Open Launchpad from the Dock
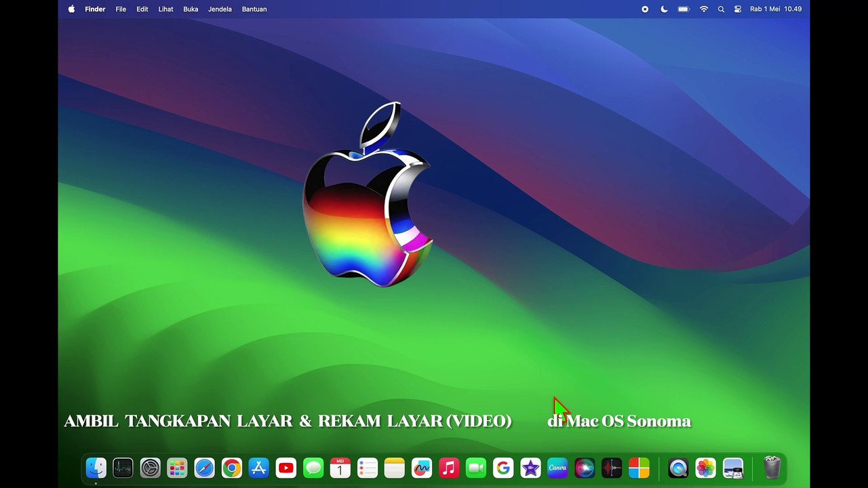 coord(177,468)
